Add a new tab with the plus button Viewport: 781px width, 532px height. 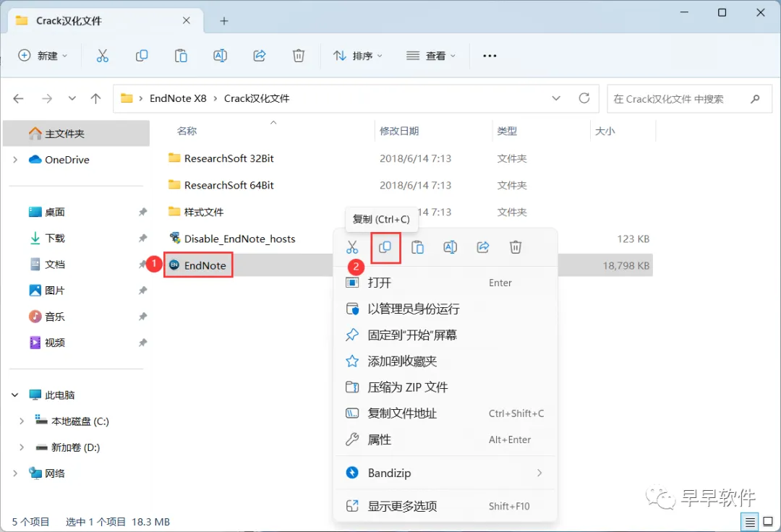(224, 21)
